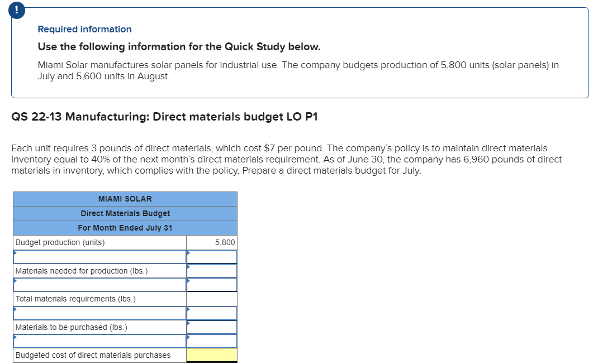
Task: Click the MIAMI SOLAR table header
Action: click(x=125, y=199)
